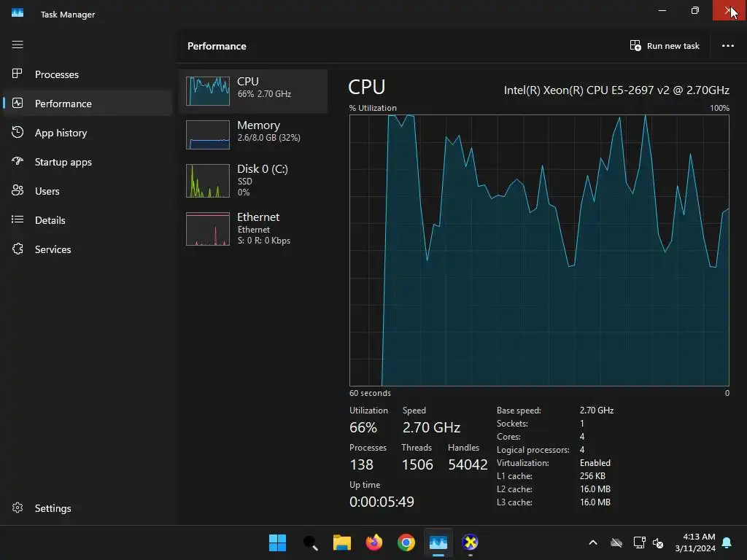Open Windows Start menu
The width and height of the screenshot is (747, 560).
click(277, 542)
